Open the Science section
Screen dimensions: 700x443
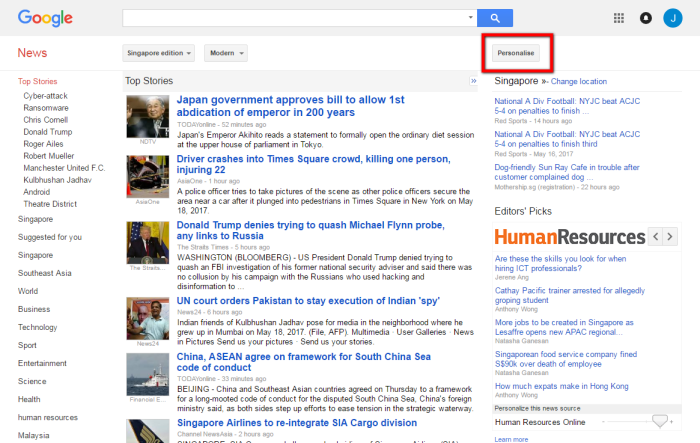[x=32, y=381]
